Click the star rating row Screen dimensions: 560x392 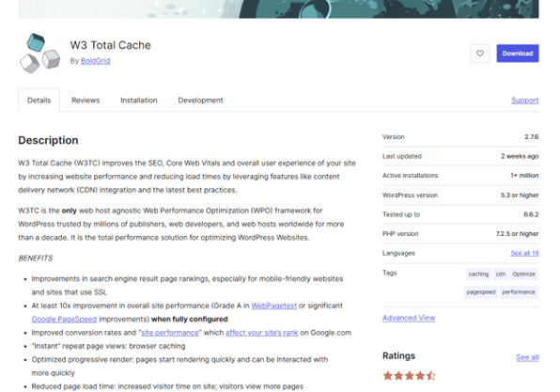point(410,376)
